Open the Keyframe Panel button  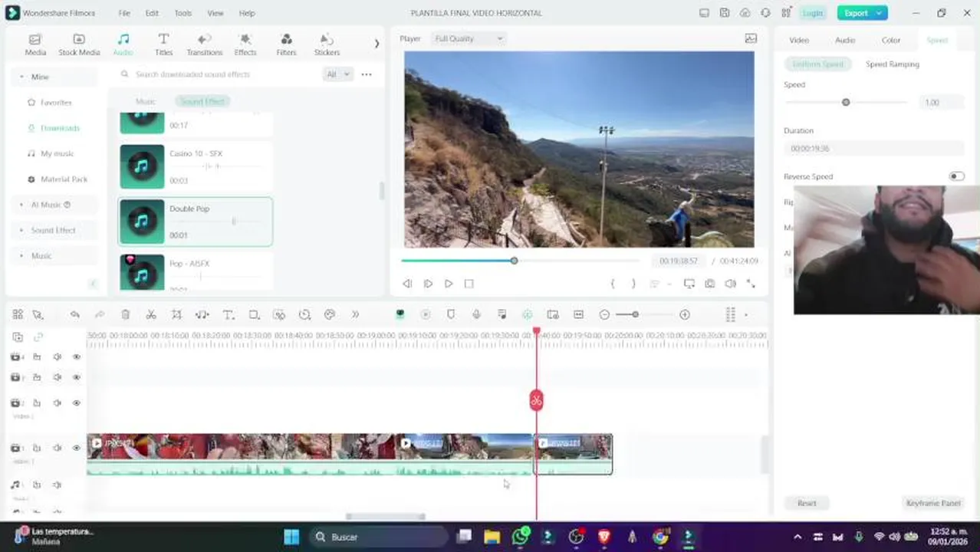(x=933, y=503)
